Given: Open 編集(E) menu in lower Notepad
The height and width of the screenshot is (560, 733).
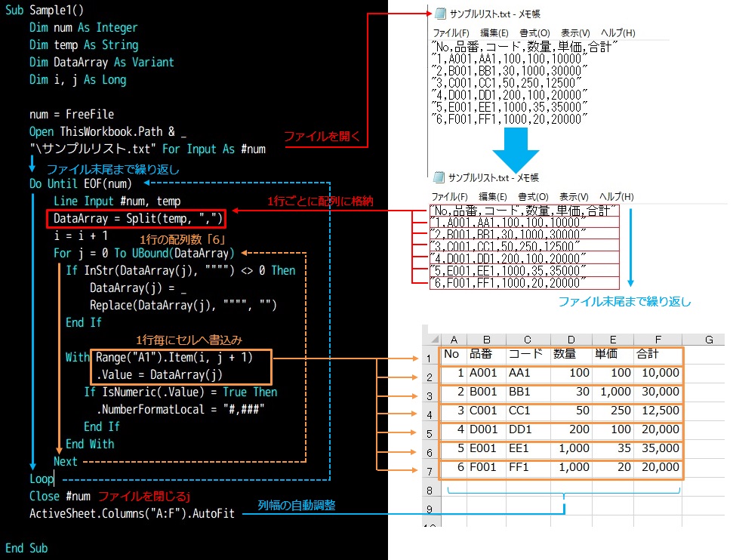Looking at the screenshot, I should [x=493, y=196].
